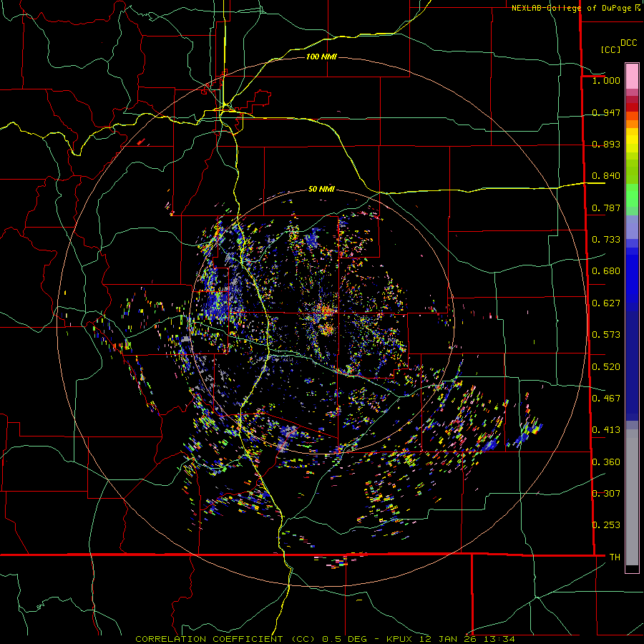
Task: Click the 0.253 scale value
Action: 606,525
